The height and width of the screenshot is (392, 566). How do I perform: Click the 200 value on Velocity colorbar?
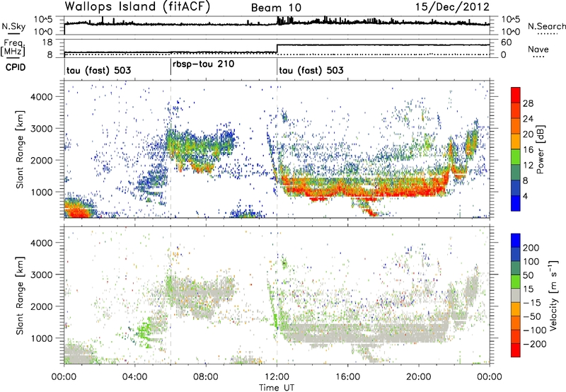pyautogui.click(x=531, y=248)
